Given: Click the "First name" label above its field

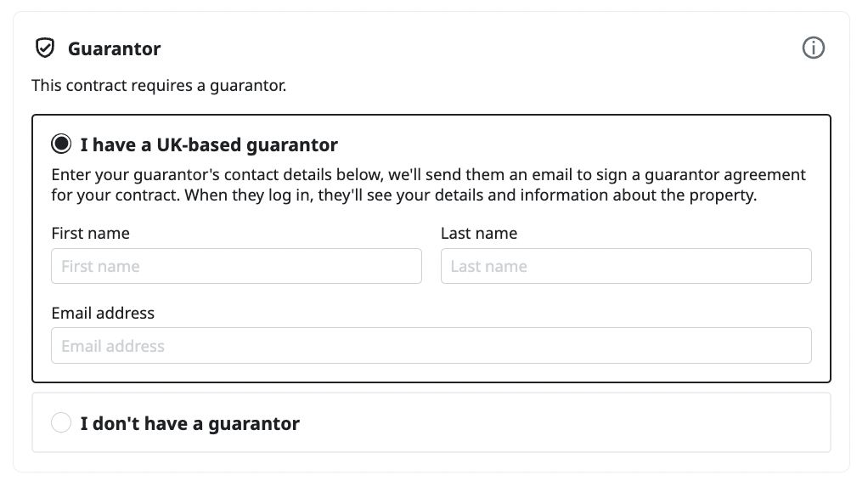Looking at the screenshot, I should 91,233.
